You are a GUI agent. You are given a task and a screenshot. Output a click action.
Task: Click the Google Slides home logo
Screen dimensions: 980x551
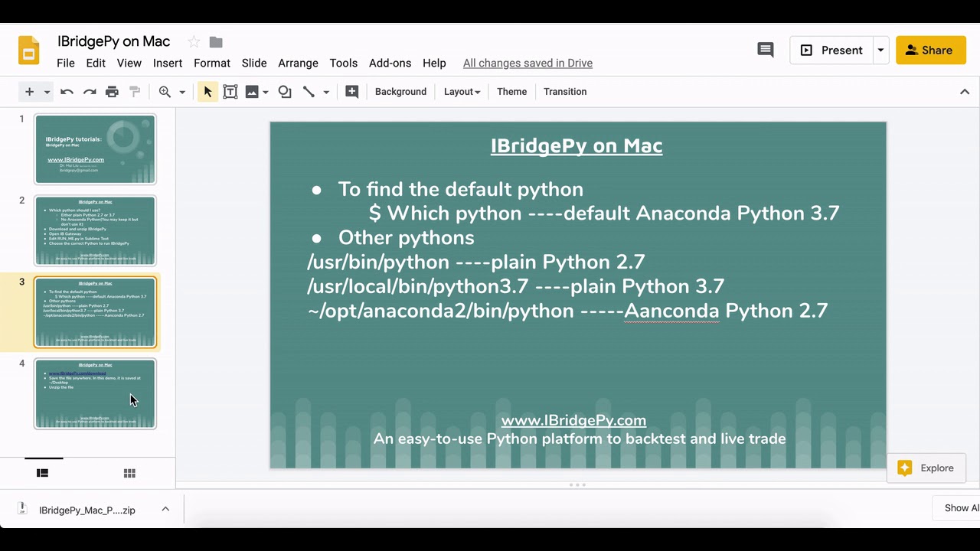(x=29, y=51)
